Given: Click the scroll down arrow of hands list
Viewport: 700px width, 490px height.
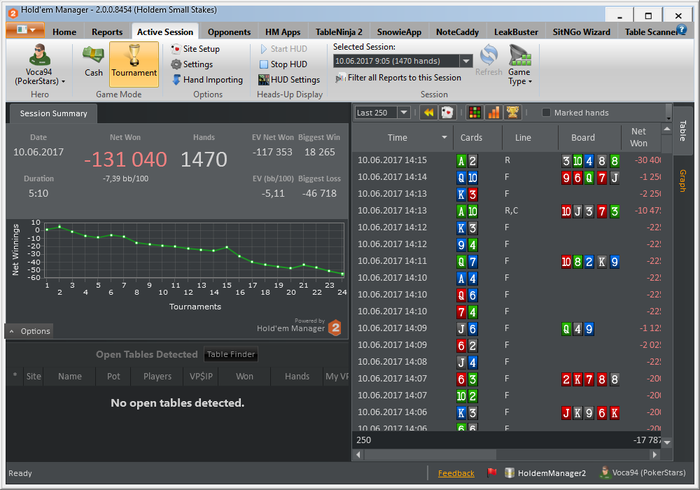Looking at the screenshot, I should coord(667,442).
